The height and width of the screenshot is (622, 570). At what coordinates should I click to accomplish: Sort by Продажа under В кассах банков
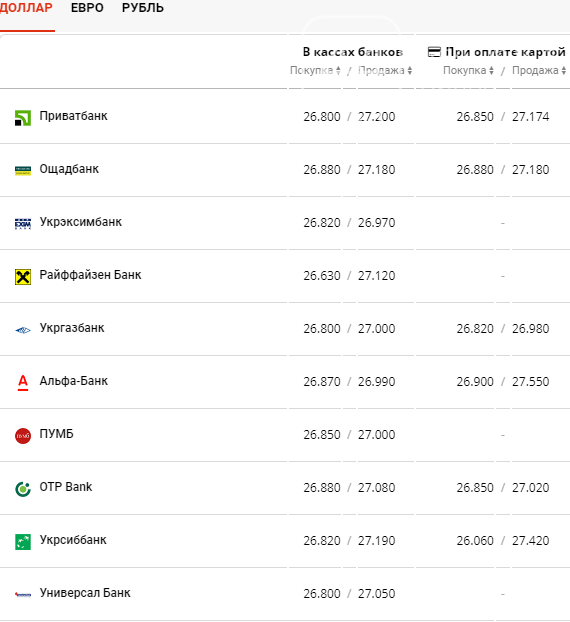(x=385, y=71)
